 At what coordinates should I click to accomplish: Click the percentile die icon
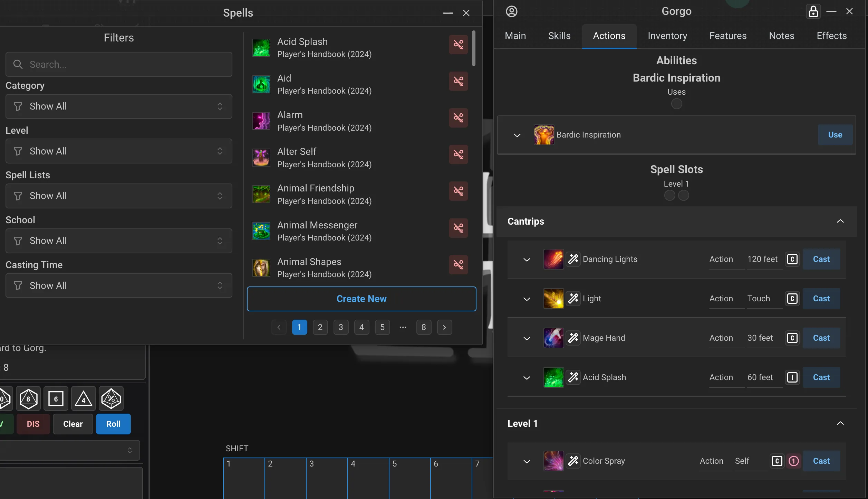point(111,399)
